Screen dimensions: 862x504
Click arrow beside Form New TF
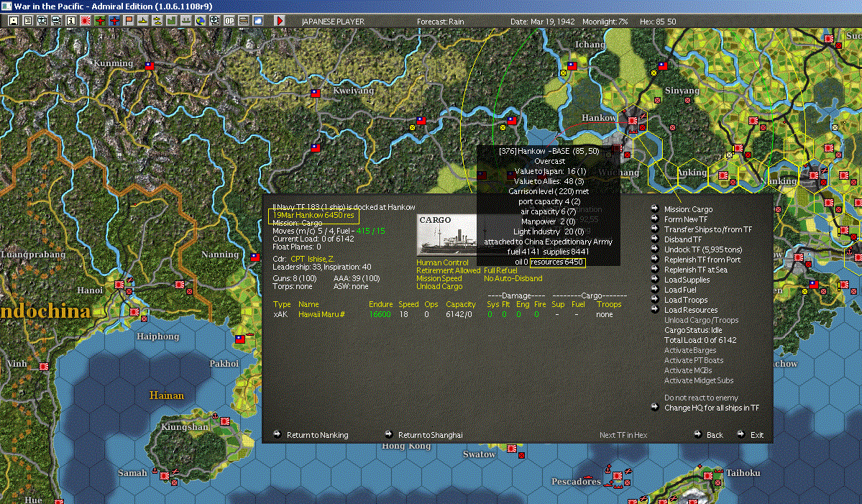[x=655, y=219]
